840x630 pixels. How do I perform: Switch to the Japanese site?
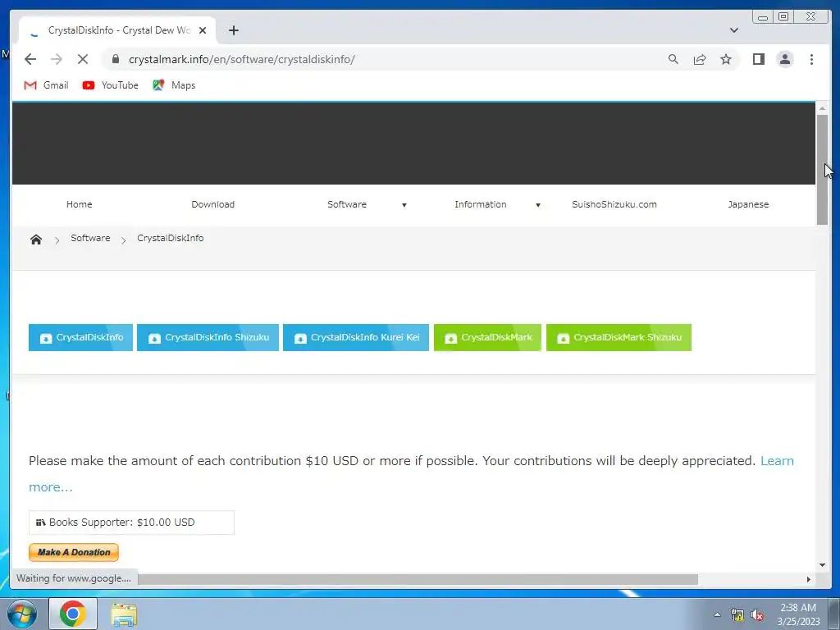click(x=748, y=204)
